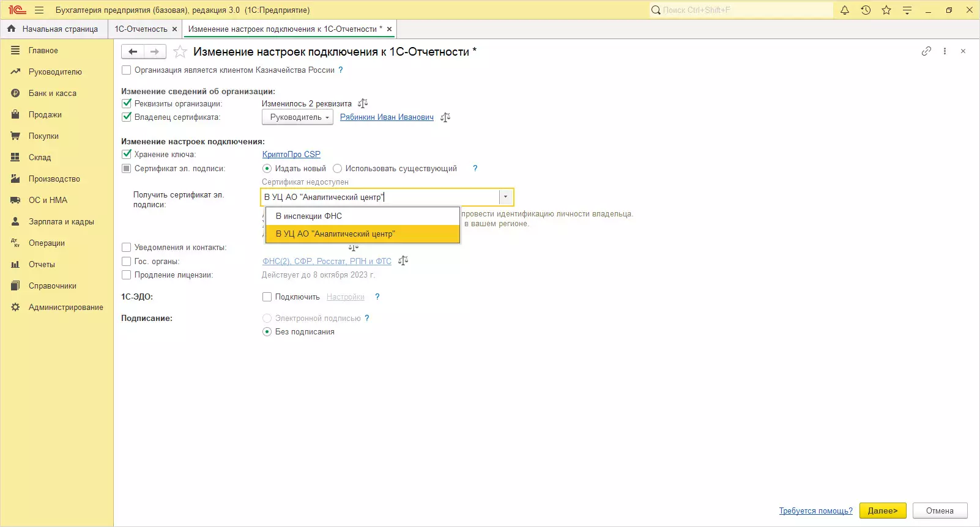Copy link to this form icon

point(926,51)
